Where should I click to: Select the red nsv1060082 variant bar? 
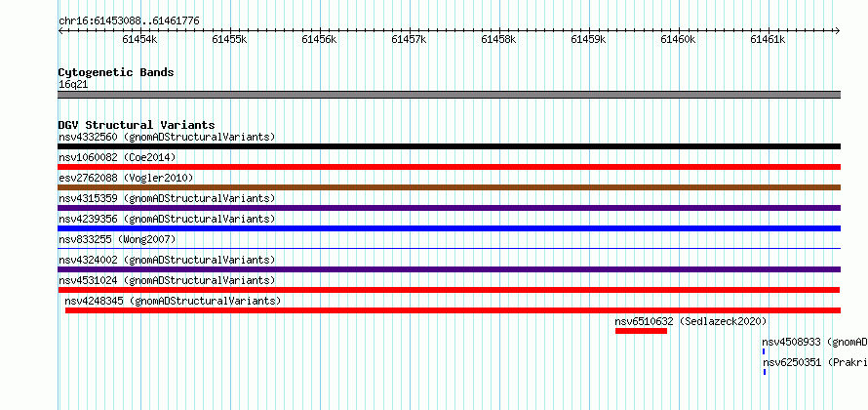(x=449, y=167)
